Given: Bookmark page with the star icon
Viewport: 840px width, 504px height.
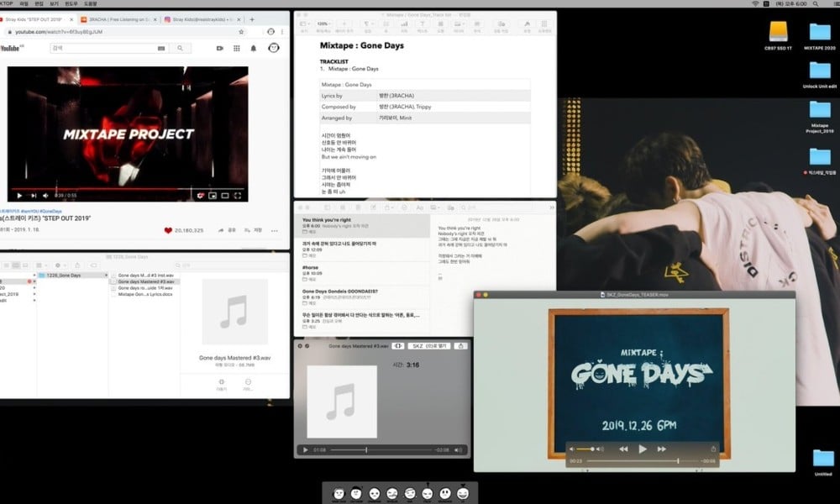Looking at the screenshot, I should pyautogui.click(x=241, y=32).
